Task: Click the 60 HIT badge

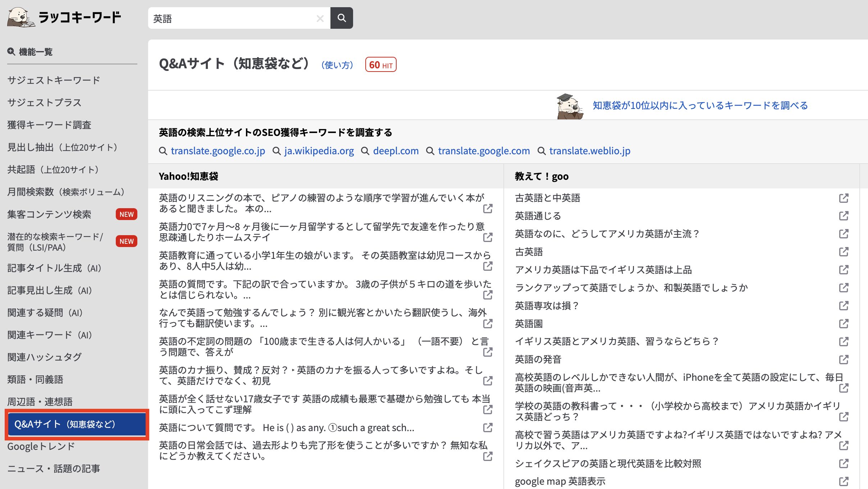Action: point(381,65)
